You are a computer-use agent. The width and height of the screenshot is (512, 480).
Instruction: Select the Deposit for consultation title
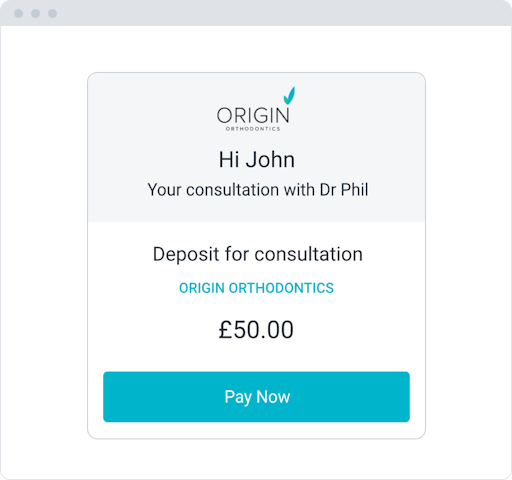pyautogui.click(x=258, y=254)
